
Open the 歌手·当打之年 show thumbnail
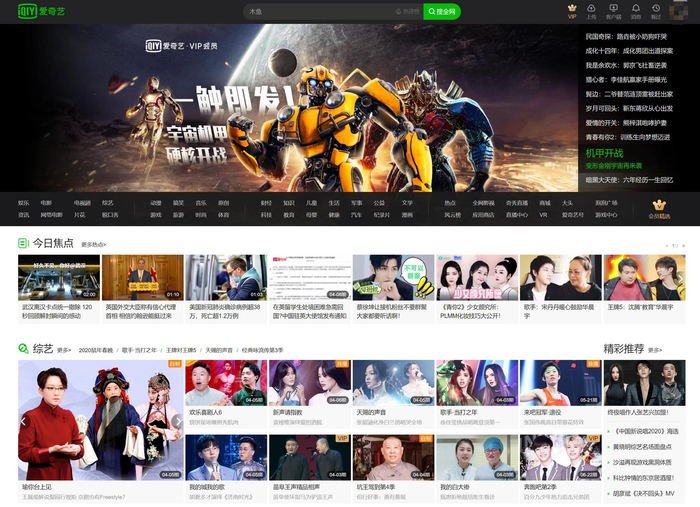477,382
